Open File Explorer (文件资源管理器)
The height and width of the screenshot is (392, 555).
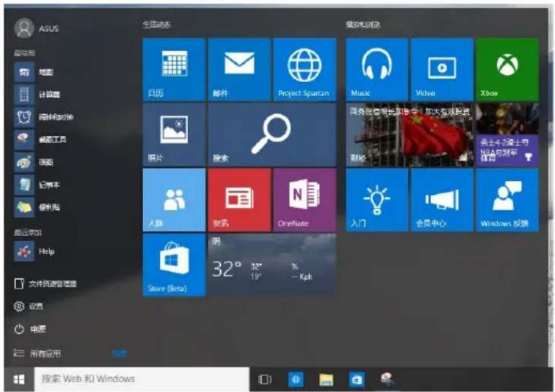click(x=45, y=284)
